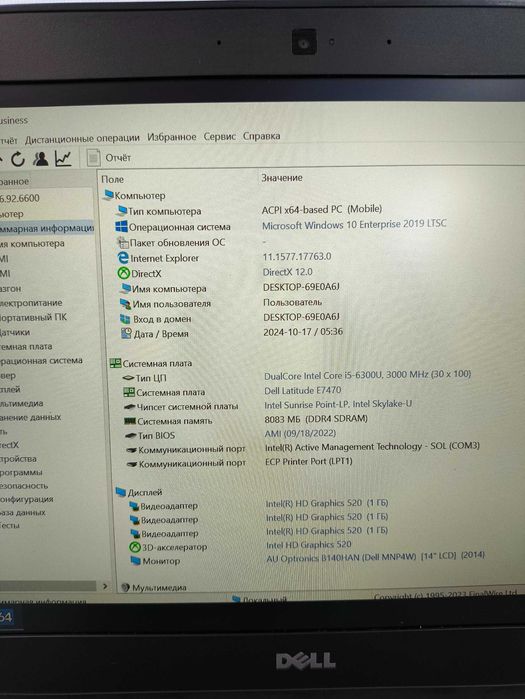Click the Дата / Время row icon
Screen dimensions: 525x699
(x=127, y=333)
